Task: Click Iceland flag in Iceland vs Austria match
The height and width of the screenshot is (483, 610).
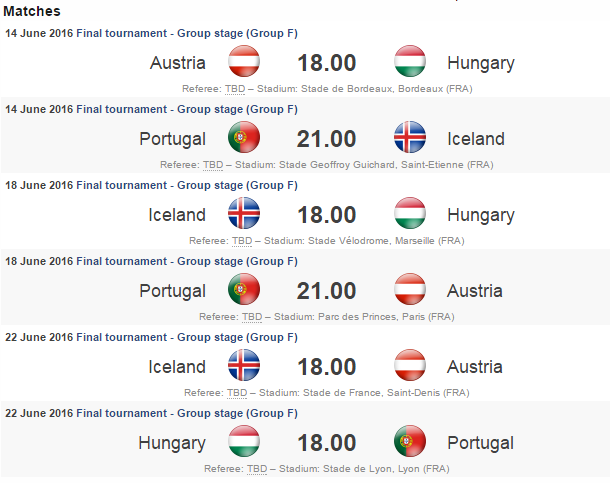Action: 244,366
